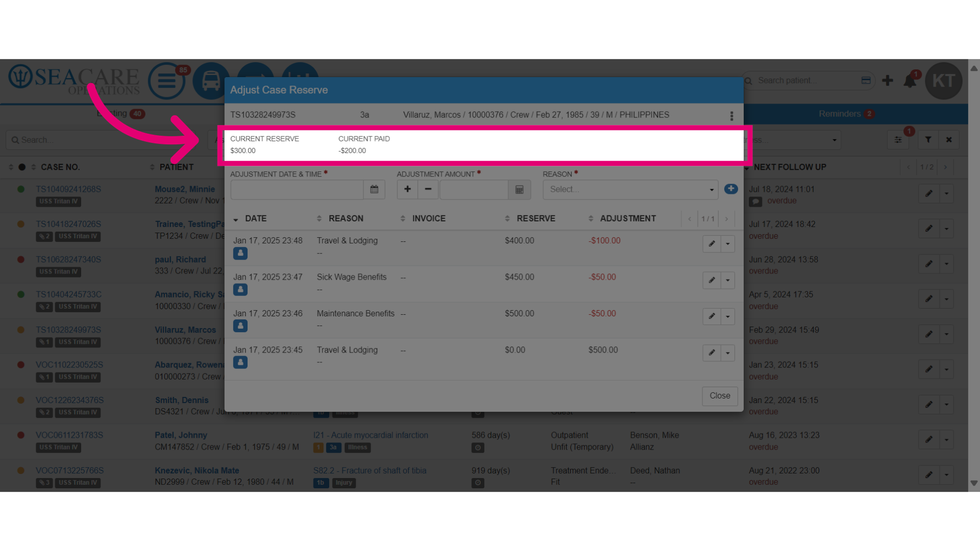This screenshot has height=551, width=980.
Task: Open diagnosis I21 - Acute myocardial infarction
Action: [x=371, y=435]
